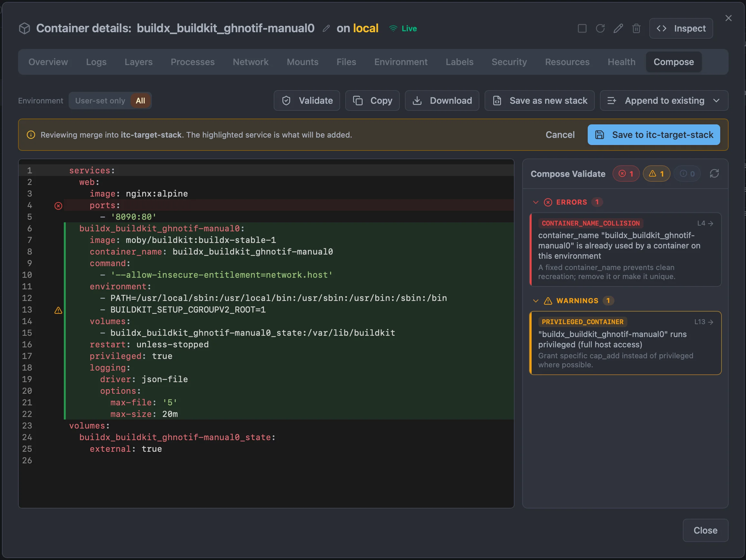Screen dimensions: 746x560
Task: Click the error marker on line 4 gutter
Action: 58,206
